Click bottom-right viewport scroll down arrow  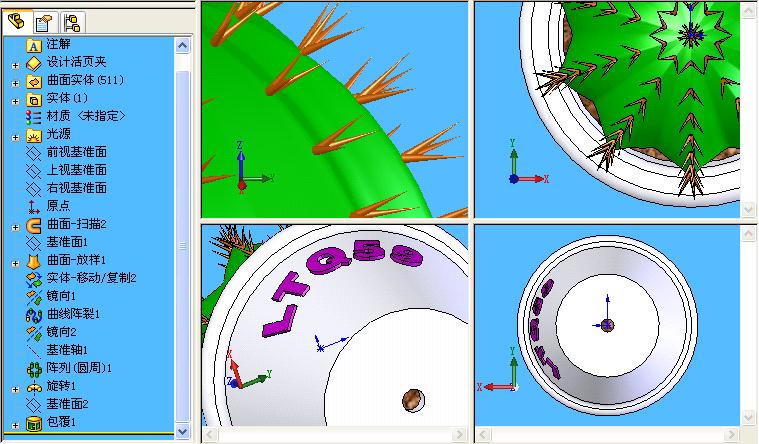pyautogui.click(x=748, y=417)
